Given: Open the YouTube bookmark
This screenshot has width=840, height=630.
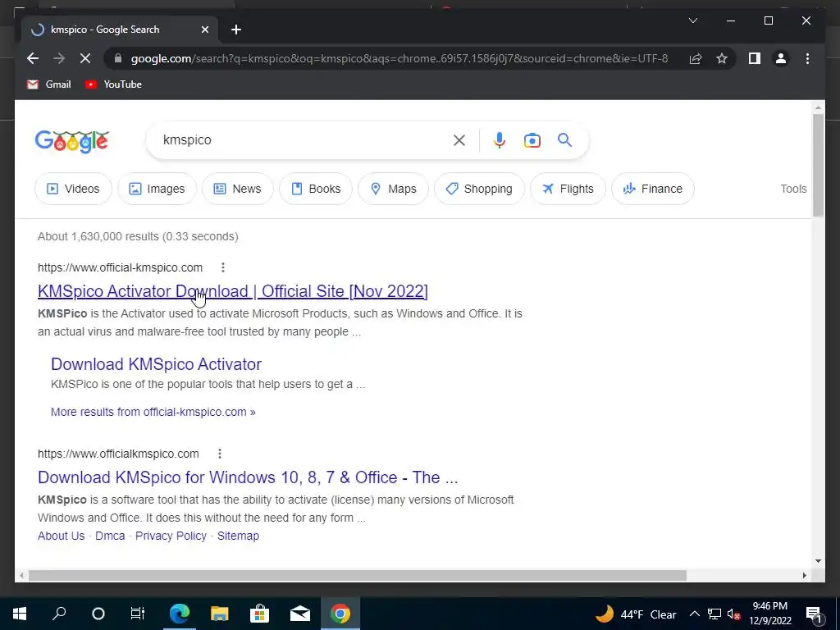Looking at the screenshot, I should pos(113,84).
